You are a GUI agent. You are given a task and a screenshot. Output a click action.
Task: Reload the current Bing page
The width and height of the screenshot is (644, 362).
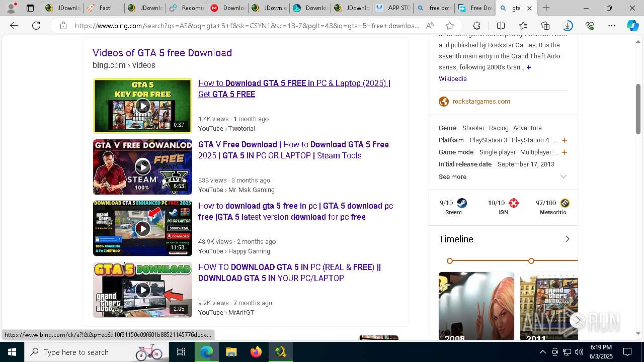click(36, 26)
